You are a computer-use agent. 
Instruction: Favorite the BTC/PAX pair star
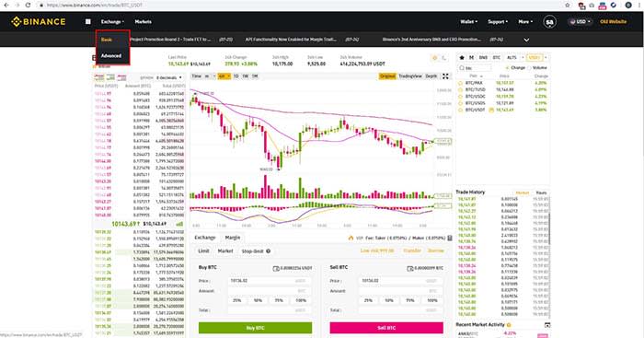[460, 83]
